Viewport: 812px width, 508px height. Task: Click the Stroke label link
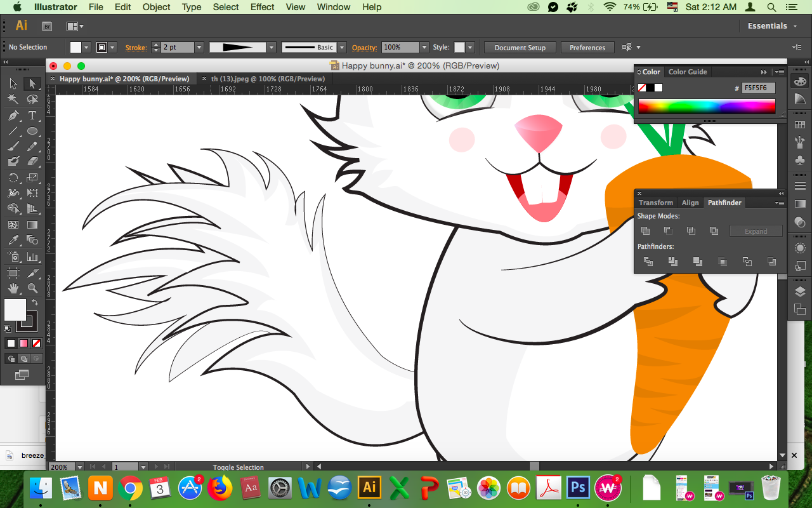(x=136, y=48)
